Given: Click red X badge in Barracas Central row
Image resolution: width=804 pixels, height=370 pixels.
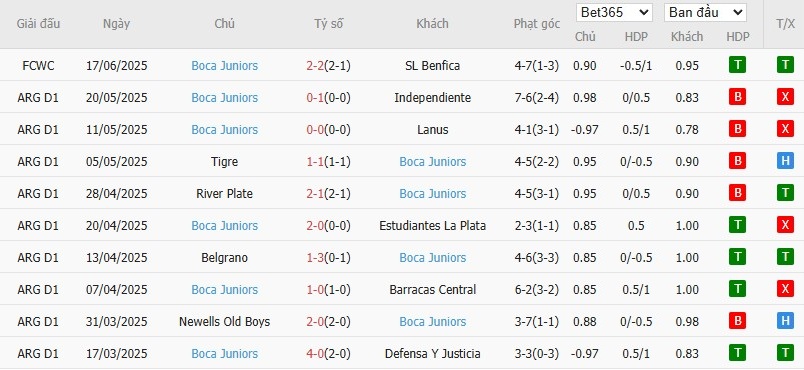Looking at the screenshot, I should point(785,289).
